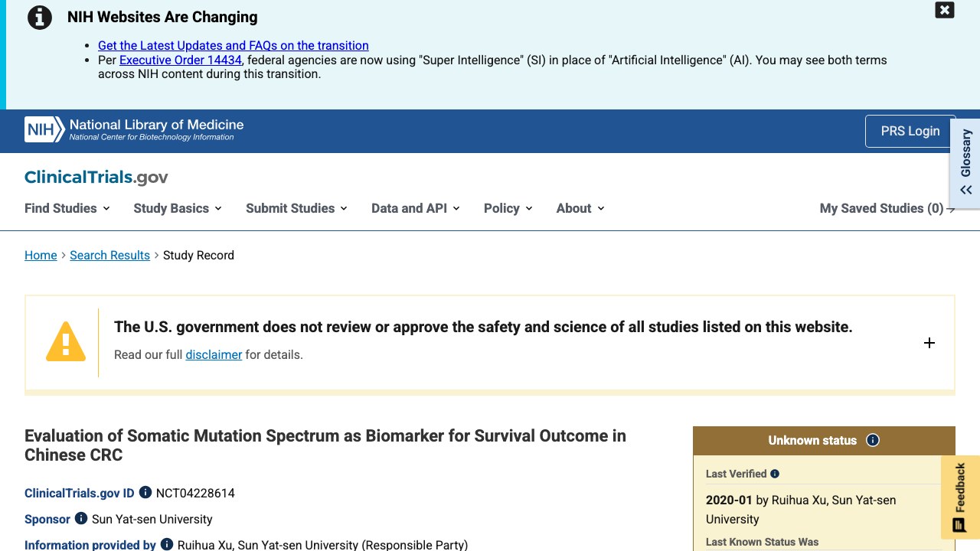
Task: Open the full disclaimer link
Action: 214,354
